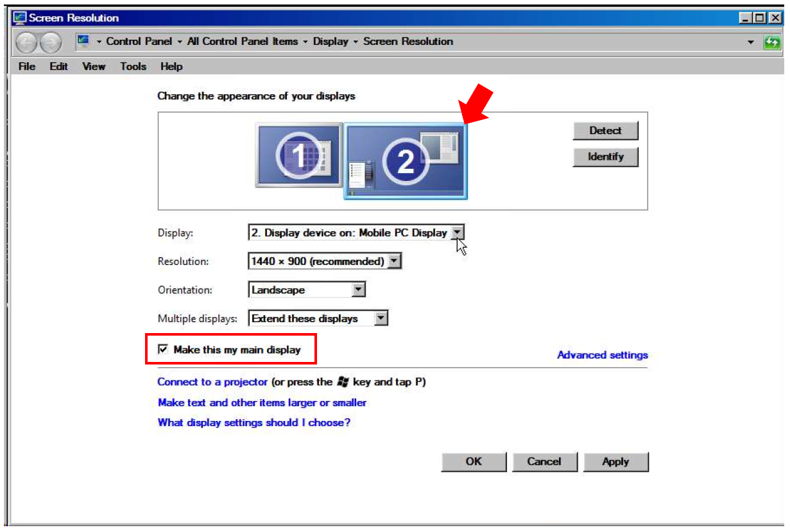The width and height of the screenshot is (790, 532).
Task: Click the Back navigation arrow button
Action: (26, 42)
